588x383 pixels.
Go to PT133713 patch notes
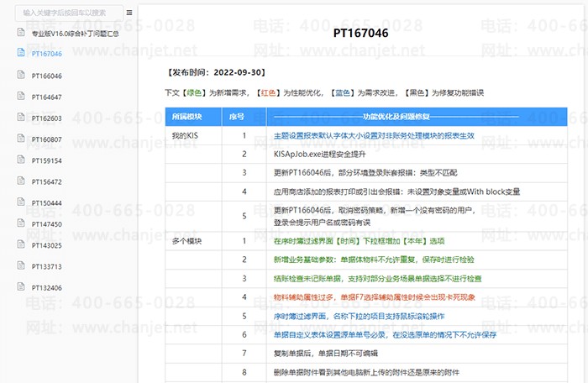click(x=47, y=266)
